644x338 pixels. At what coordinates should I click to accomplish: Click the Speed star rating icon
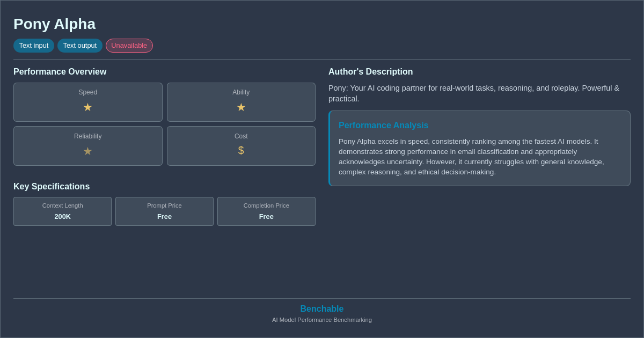coord(87,107)
